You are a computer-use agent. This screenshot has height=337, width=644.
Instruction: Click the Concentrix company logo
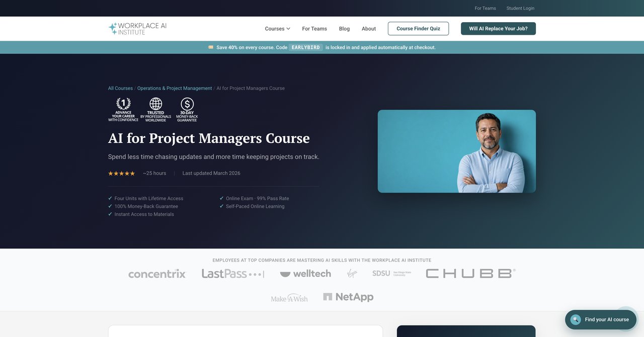pyautogui.click(x=157, y=274)
